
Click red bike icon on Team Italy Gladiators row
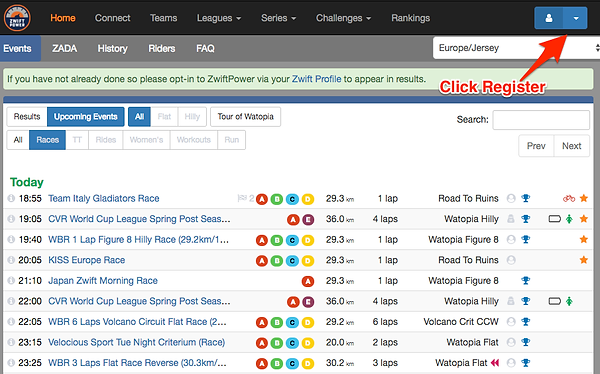[569, 198]
